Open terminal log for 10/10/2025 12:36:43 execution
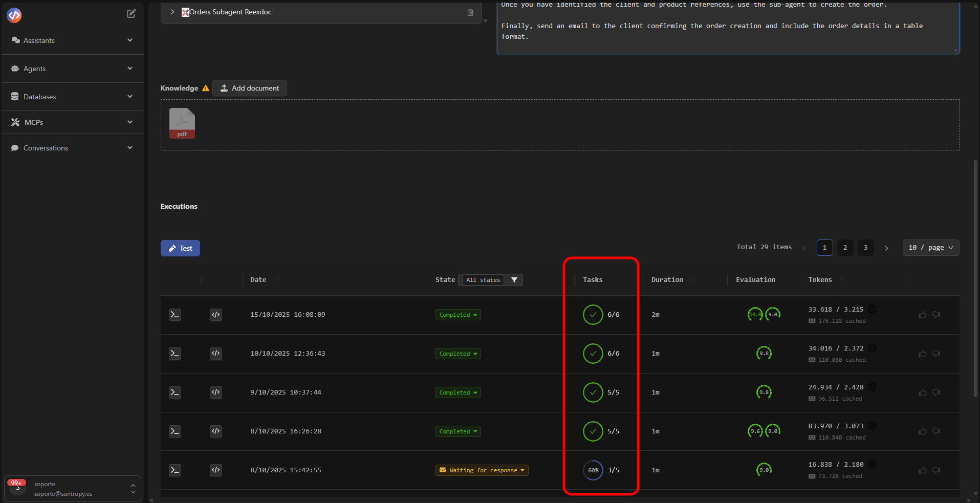The width and height of the screenshot is (980, 503). click(175, 354)
